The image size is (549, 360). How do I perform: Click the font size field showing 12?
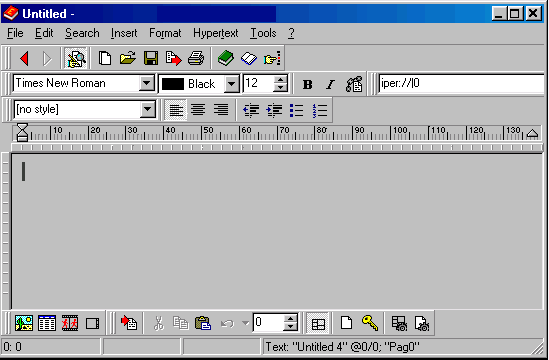click(x=258, y=83)
